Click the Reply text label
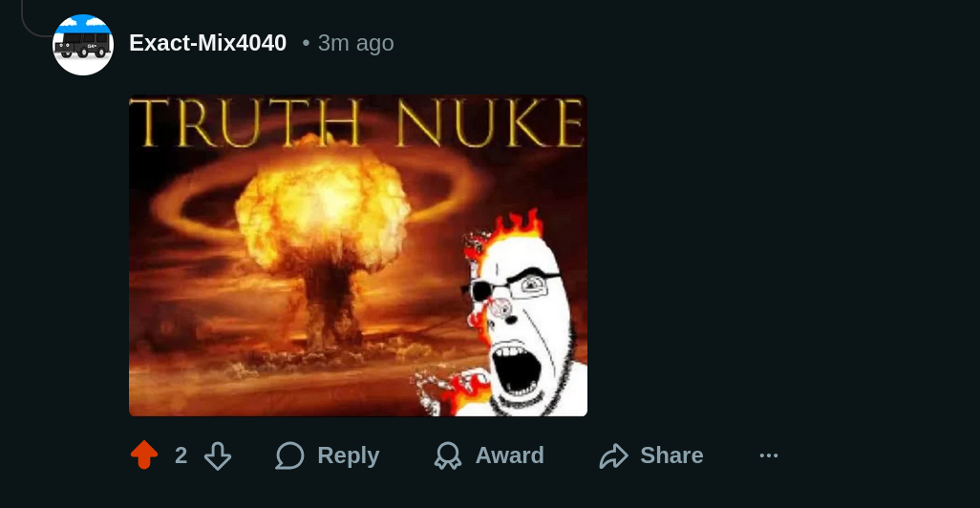980x508 pixels. click(348, 455)
